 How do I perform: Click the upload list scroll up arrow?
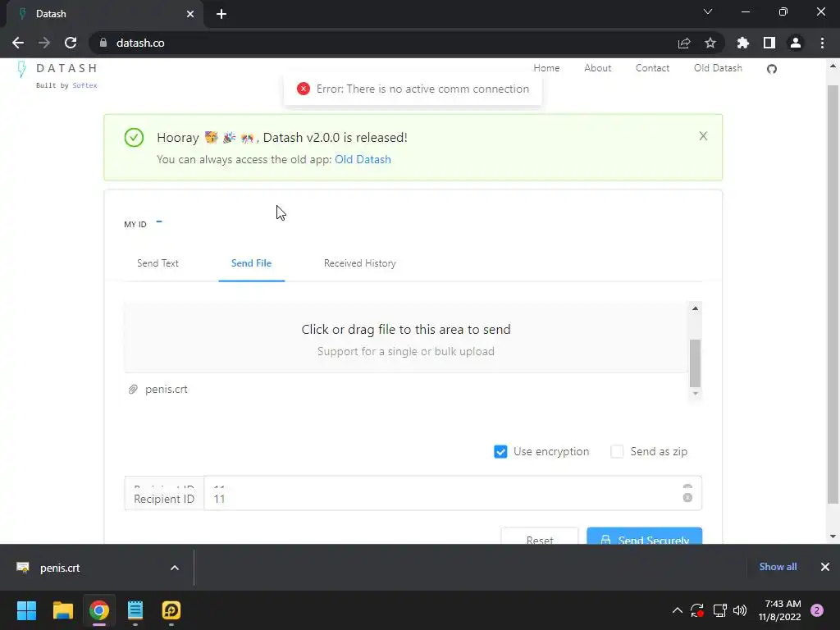pyautogui.click(x=695, y=308)
